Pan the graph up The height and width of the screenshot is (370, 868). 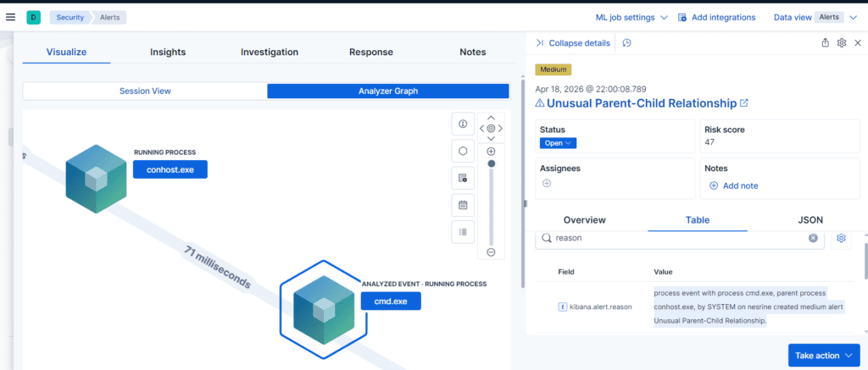tap(491, 118)
